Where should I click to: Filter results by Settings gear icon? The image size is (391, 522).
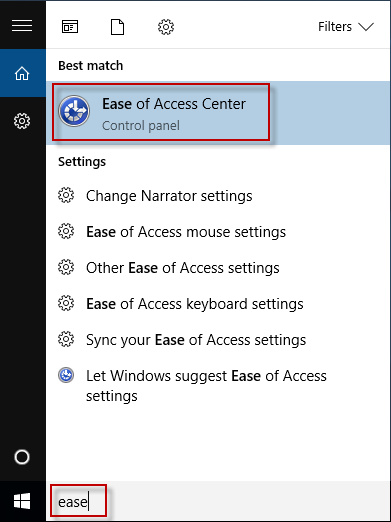tap(166, 27)
